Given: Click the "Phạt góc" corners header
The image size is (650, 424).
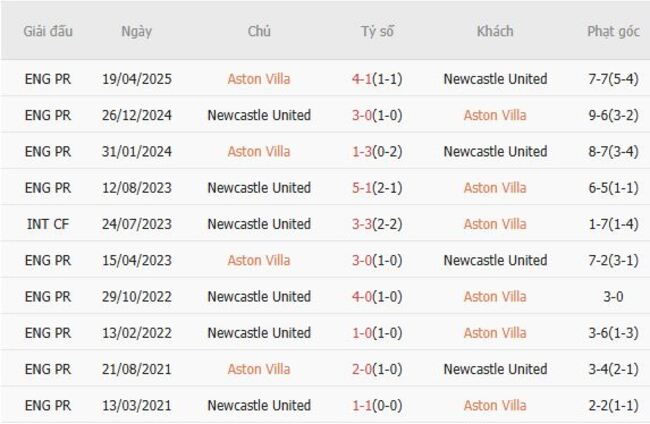Looking at the screenshot, I should [x=613, y=31].
